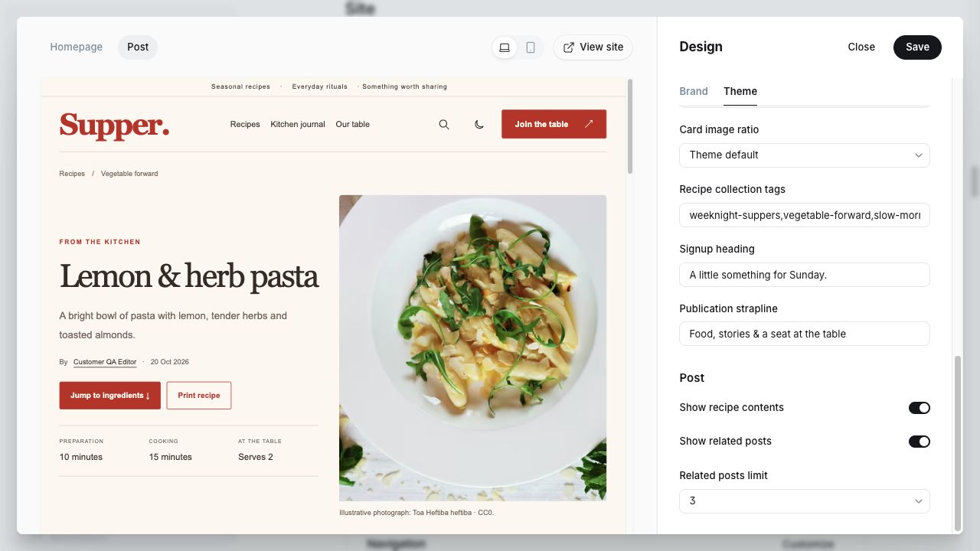Screen dimensions: 980x551
Task: Click Print recipe button
Action: (x=199, y=396)
